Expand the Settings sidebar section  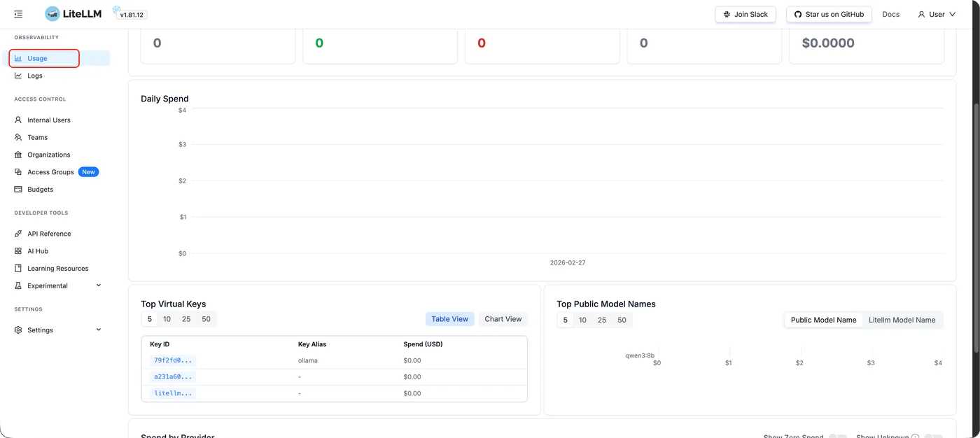pos(98,330)
